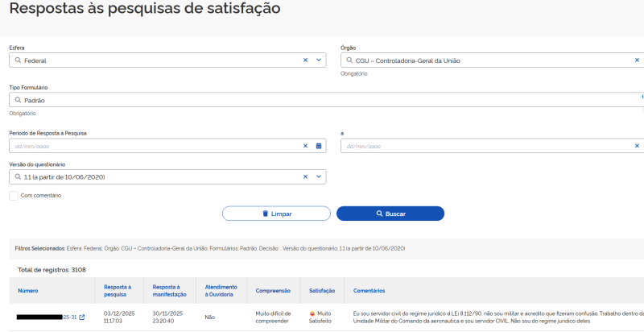Screen dimensions: 644x332
Task: Click the Compreensão column header
Action: (x=273, y=290)
